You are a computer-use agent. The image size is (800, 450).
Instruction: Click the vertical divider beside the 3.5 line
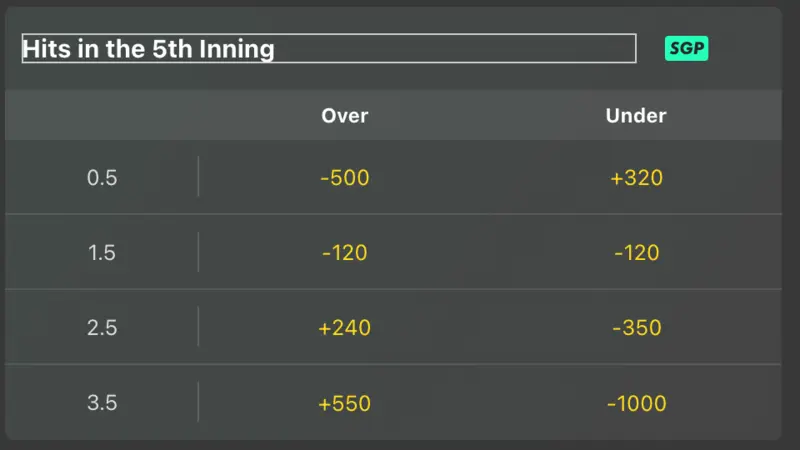click(198, 402)
